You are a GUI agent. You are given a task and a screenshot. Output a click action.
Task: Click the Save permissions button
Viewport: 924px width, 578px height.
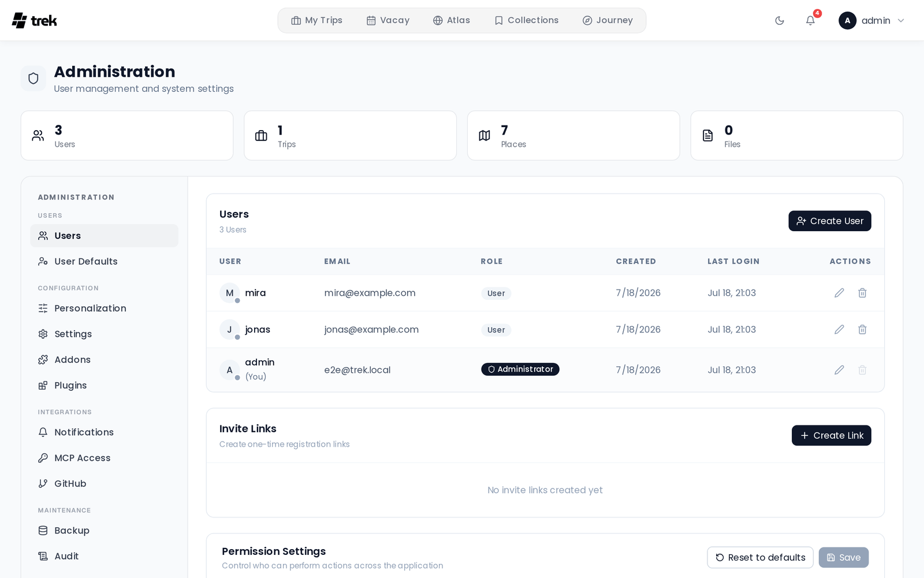coord(844,557)
